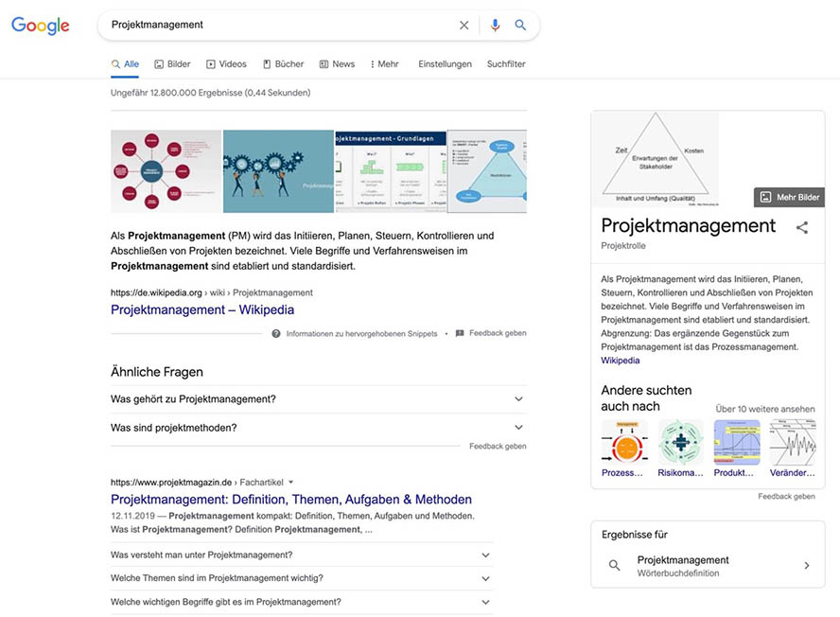
Task: Expand Welche wichtigen Begriffe gibt es question
Action: click(302, 602)
